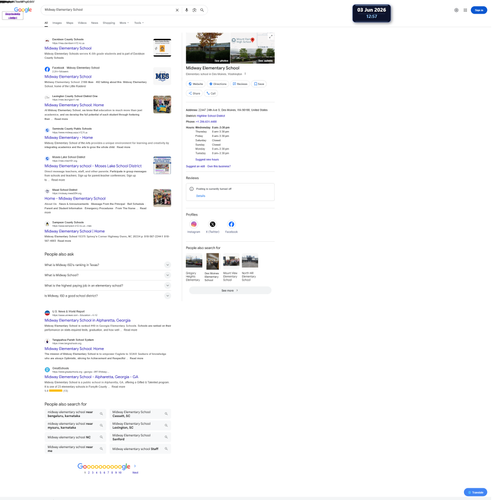Click the Call button
This screenshot has width=494, height=500.
click(212, 94)
